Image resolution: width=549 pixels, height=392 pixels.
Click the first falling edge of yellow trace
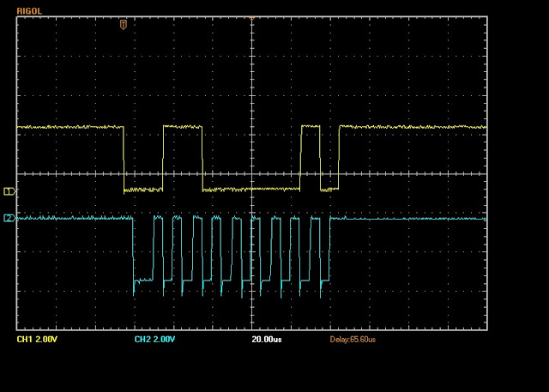[x=124, y=159]
